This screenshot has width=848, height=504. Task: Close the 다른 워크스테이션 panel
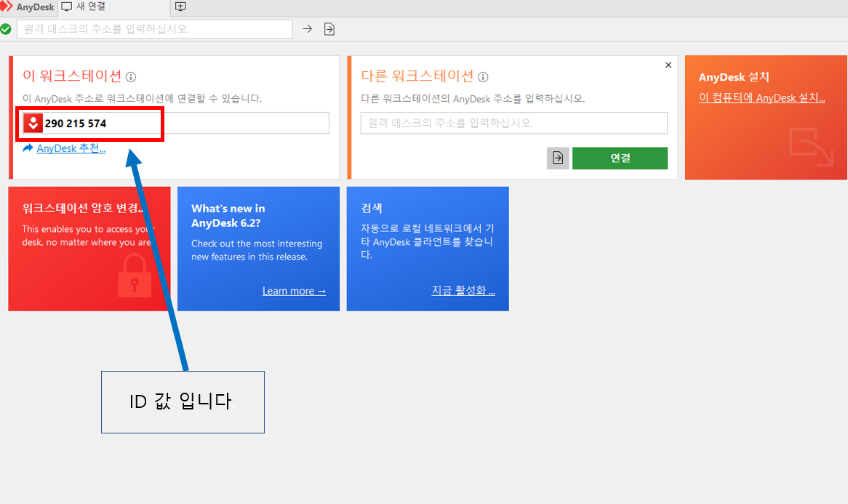tap(668, 65)
